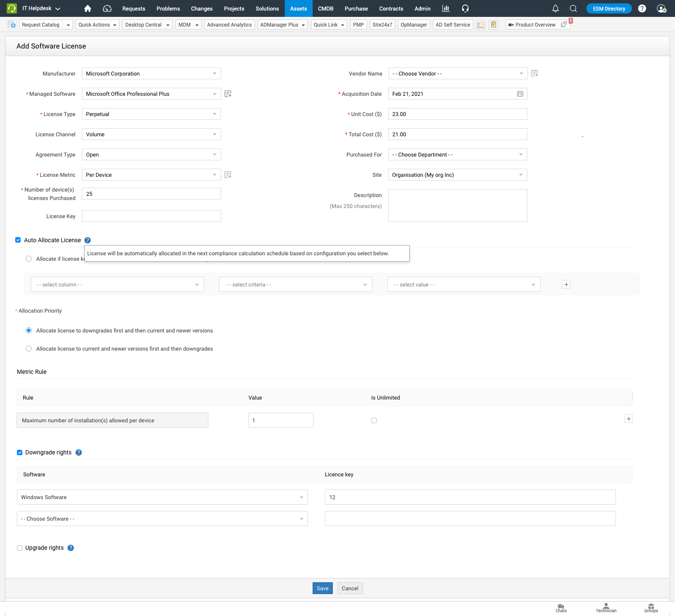Click the search magnifier icon
The image size is (675, 616).
(x=573, y=8)
